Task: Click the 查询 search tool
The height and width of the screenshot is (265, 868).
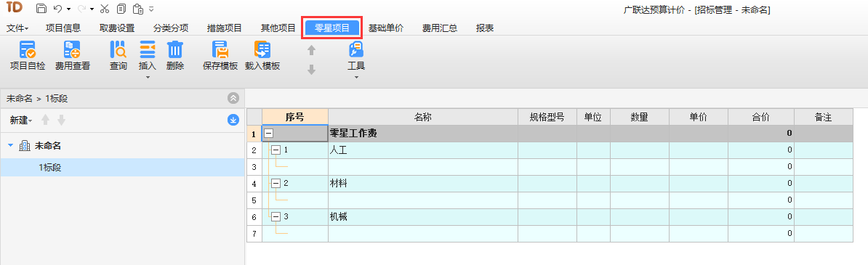Action: [x=118, y=56]
